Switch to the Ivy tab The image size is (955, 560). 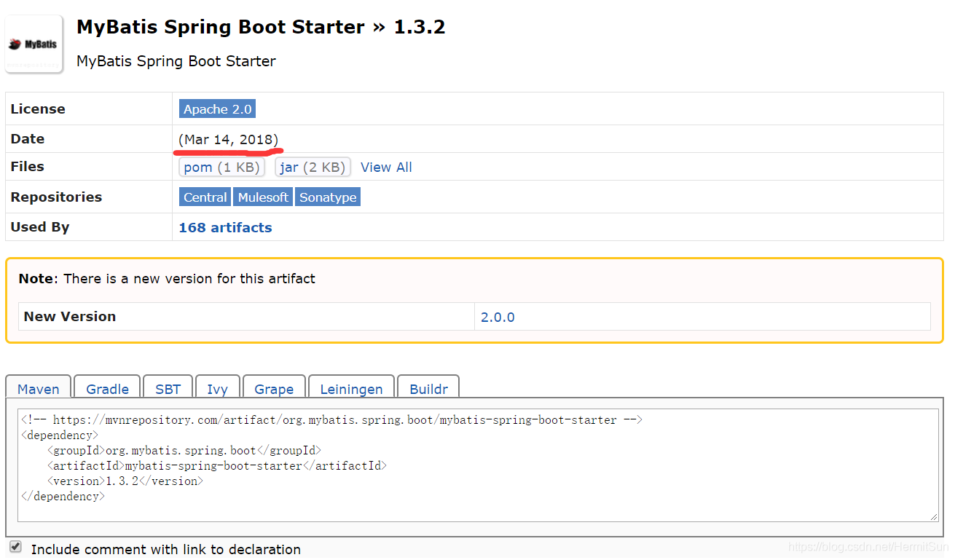(217, 389)
